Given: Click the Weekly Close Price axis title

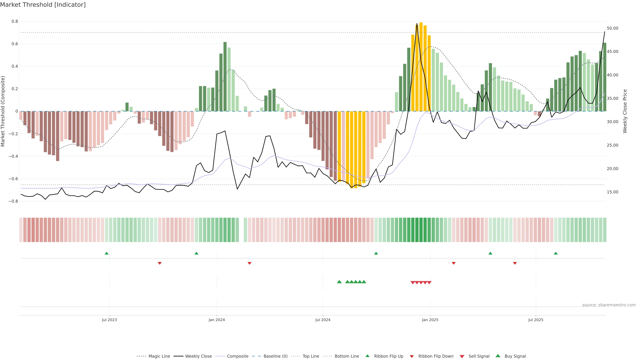Looking at the screenshot, I should coord(625,111).
